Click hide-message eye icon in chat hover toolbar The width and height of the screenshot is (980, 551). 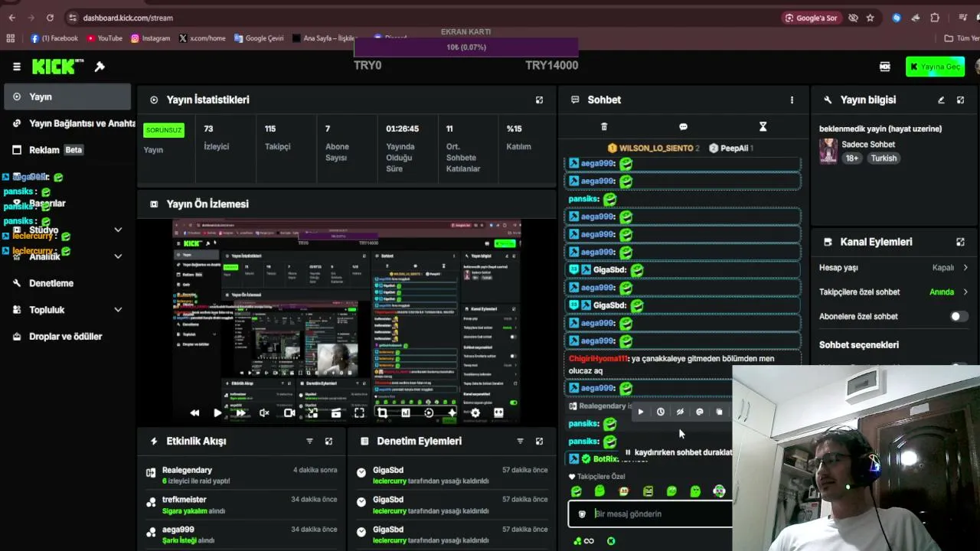point(680,412)
